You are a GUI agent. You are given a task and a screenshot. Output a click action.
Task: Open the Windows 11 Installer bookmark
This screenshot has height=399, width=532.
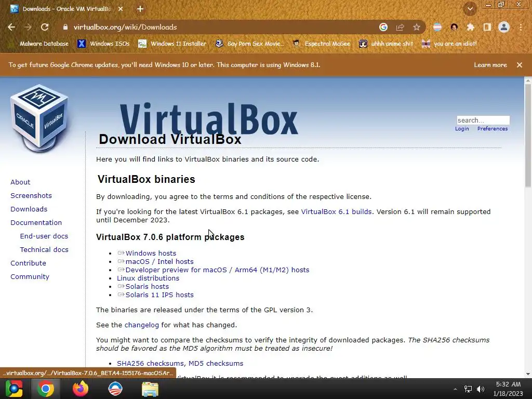[172, 44]
